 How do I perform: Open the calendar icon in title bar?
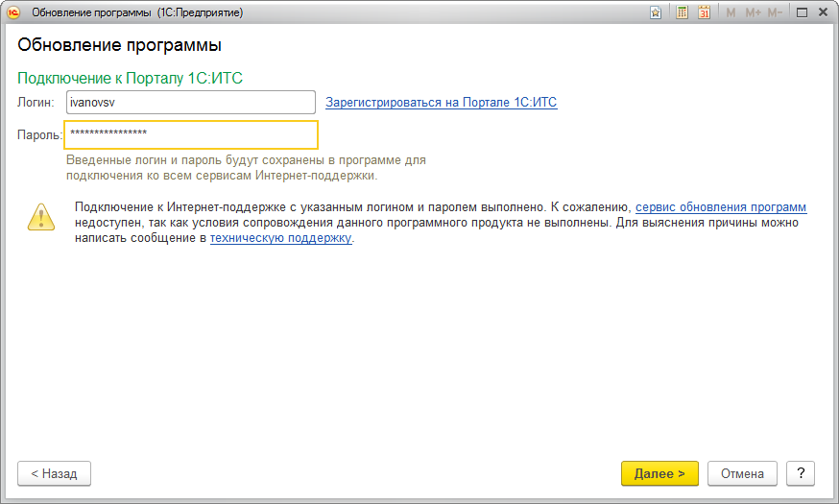[x=705, y=12]
